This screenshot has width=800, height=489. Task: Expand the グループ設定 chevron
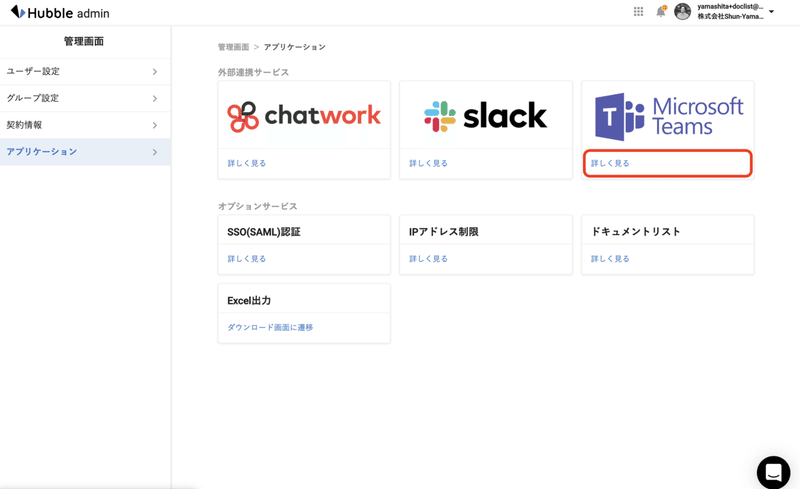(x=155, y=99)
